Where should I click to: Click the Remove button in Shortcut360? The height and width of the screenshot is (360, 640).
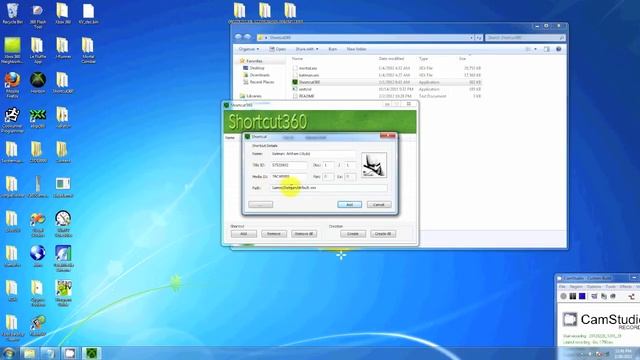coord(274,234)
